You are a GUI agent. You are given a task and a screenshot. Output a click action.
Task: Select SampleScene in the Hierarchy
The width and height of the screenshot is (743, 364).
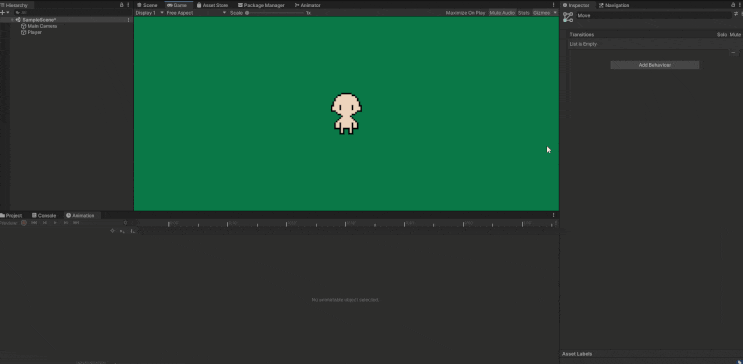[x=39, y=20]
